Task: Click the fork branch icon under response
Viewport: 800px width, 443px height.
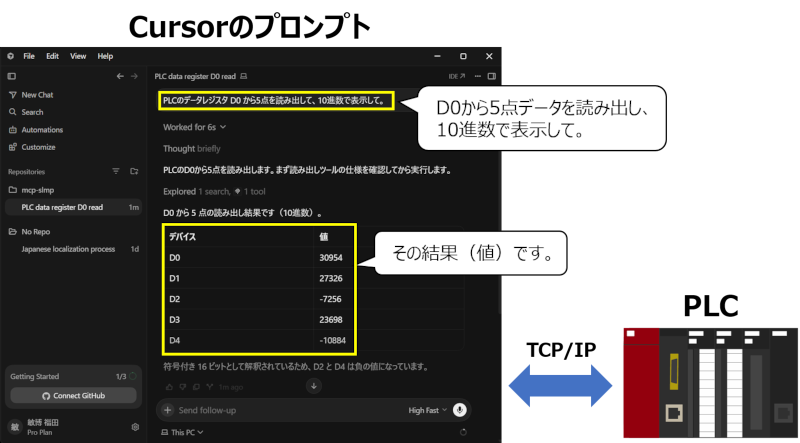Action: [x=210, y=387]
